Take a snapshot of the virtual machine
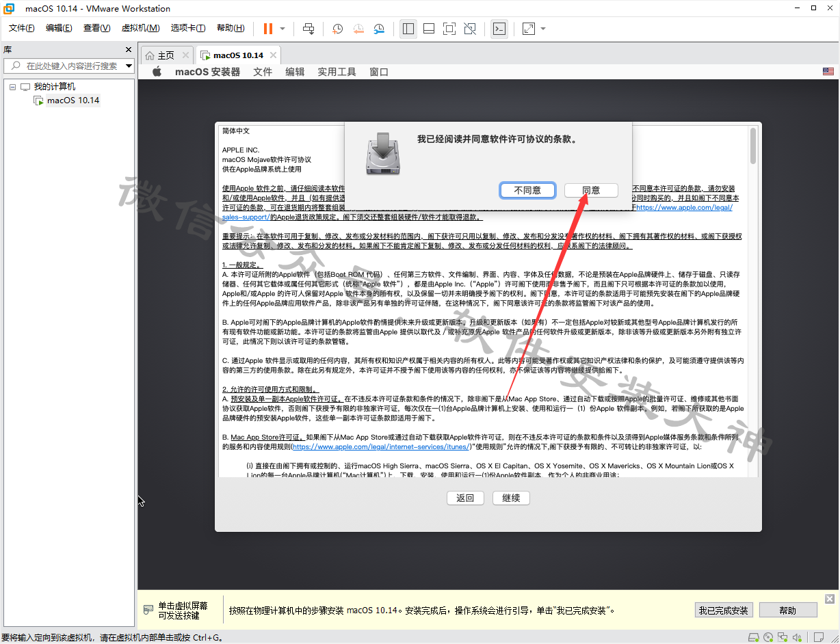The width and height of the screenshot is (840, 644). (x=338, y=29)
